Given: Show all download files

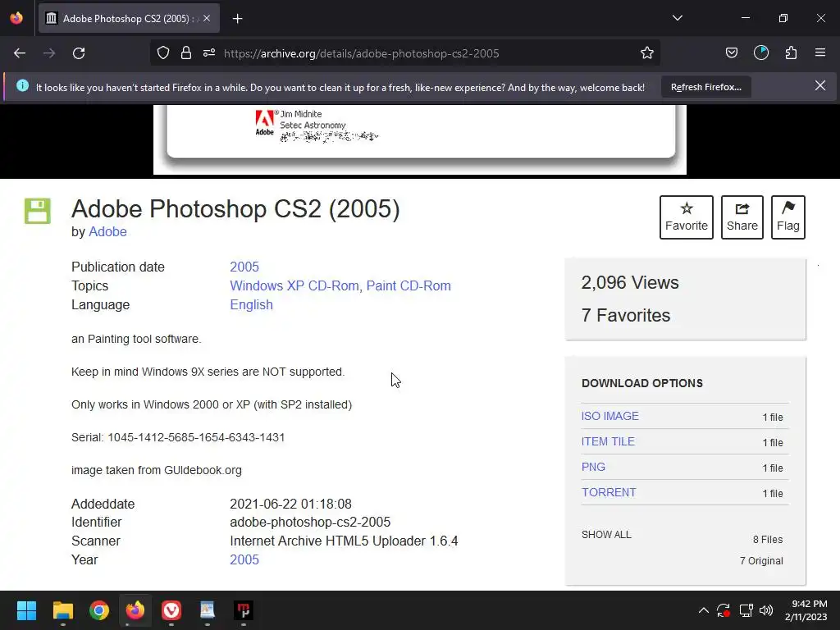Looking at the screenshot, I should point(606,535).
